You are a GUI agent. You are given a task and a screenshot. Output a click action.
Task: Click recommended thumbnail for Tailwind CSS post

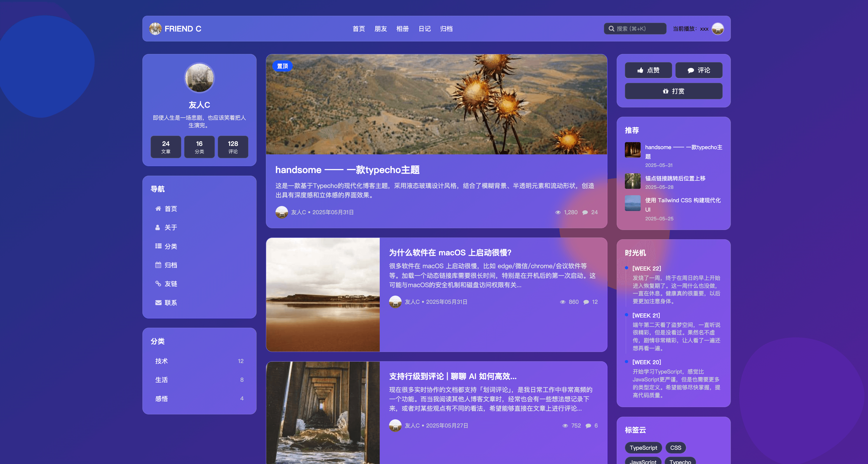coord(633,203)
